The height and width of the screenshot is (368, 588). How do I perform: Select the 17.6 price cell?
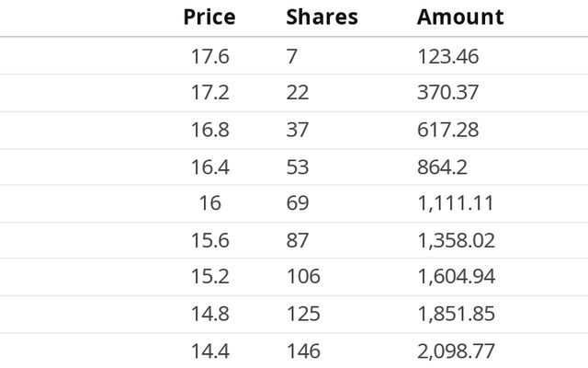(x=209, y=56)
